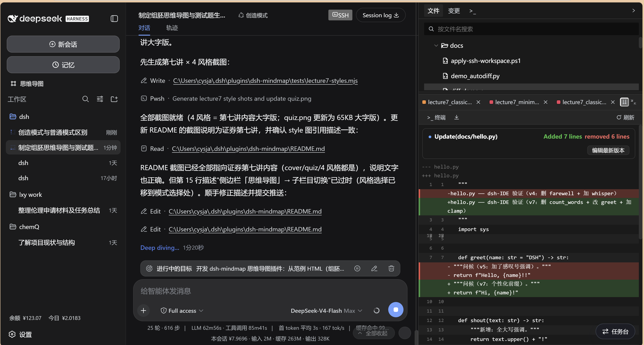Click the context usage ring indicator
644x345 pixels.
(376, 310)
